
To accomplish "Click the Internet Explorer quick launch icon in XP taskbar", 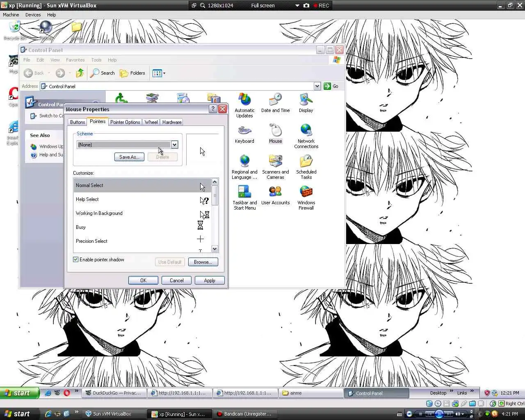I will 48,393.
